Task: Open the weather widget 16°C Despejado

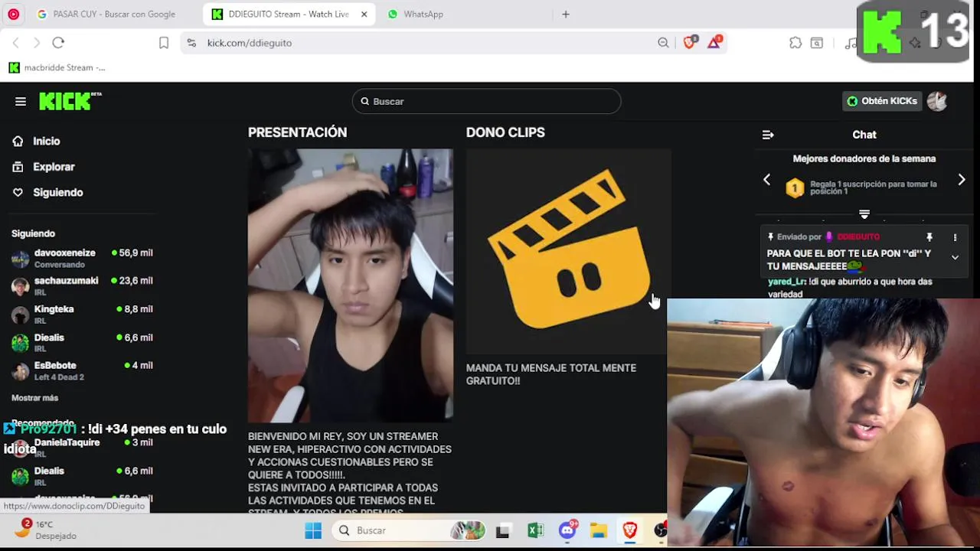Action: click(x=47, y=530)
